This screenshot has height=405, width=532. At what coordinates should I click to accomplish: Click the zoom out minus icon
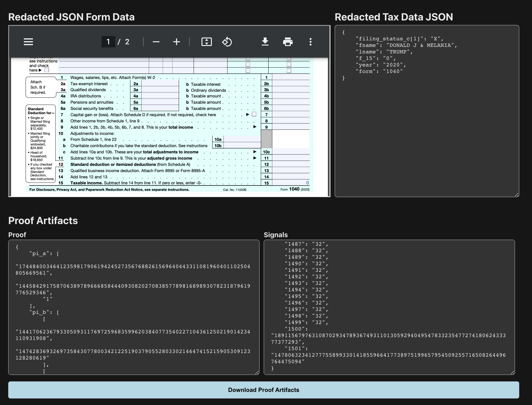pyautogui.click(x=156, y=42)
